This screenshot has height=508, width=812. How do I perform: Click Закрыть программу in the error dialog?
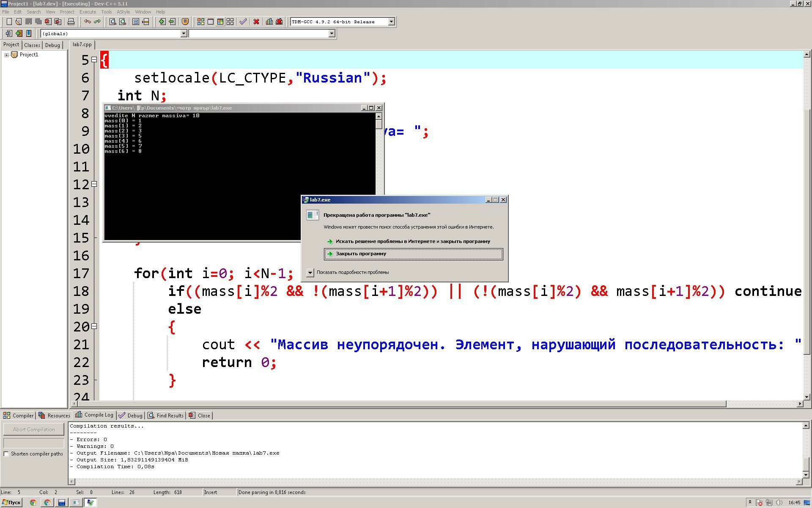361,254
